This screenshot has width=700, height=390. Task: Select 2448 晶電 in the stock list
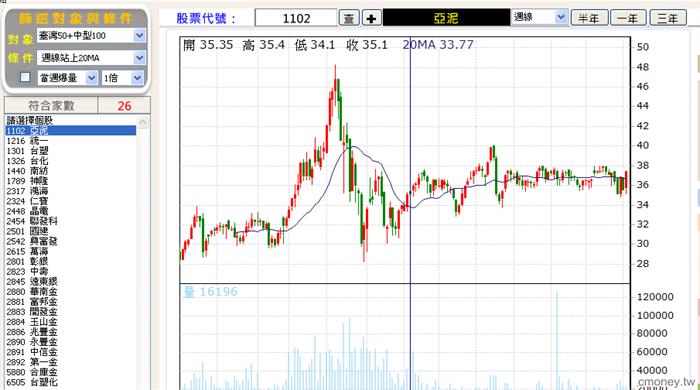pos(71,211)
